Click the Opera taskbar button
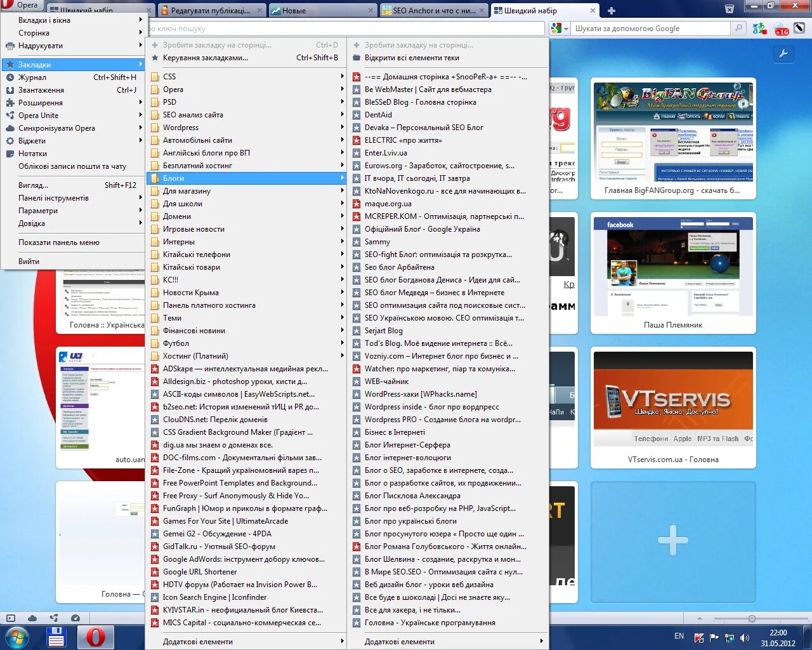 click(96, 637)
